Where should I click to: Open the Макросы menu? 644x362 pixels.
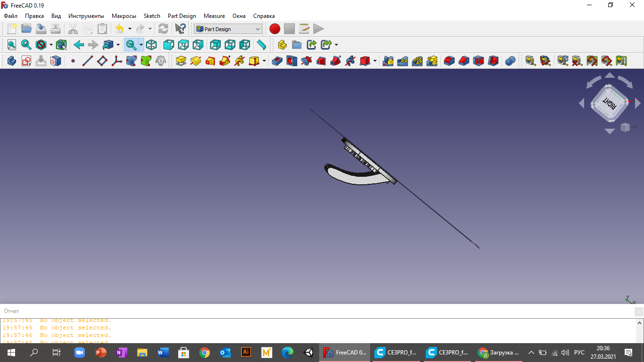pyautogui.click(x=124, y=16)
